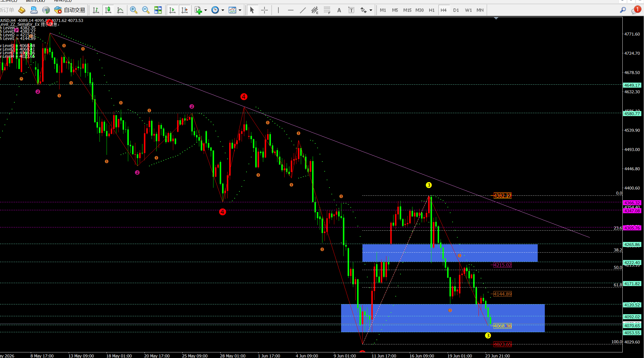The image size is (644, 358).
Task: Select the Trendline tool
Action: click(303, 10)
